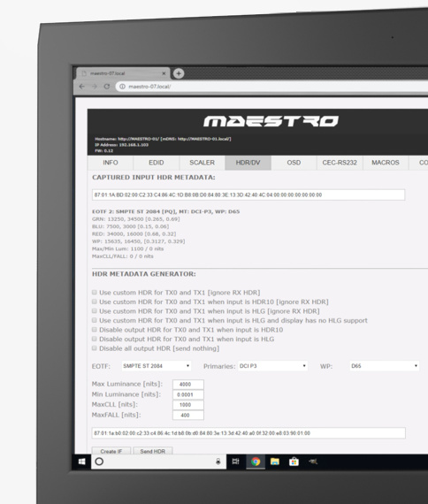Click the Cortana circle icon
Viewport: 428px width, 504px height.
tap(99, 462)
